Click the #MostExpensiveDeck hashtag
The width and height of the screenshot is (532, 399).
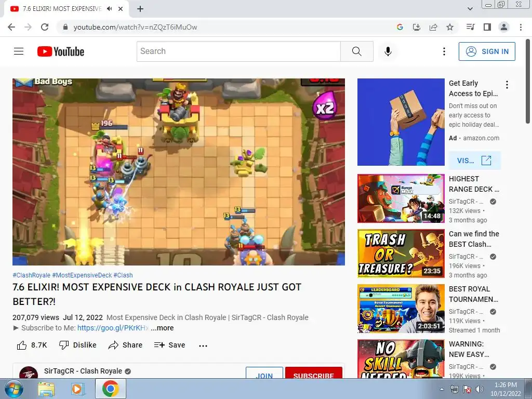point(82,275)
